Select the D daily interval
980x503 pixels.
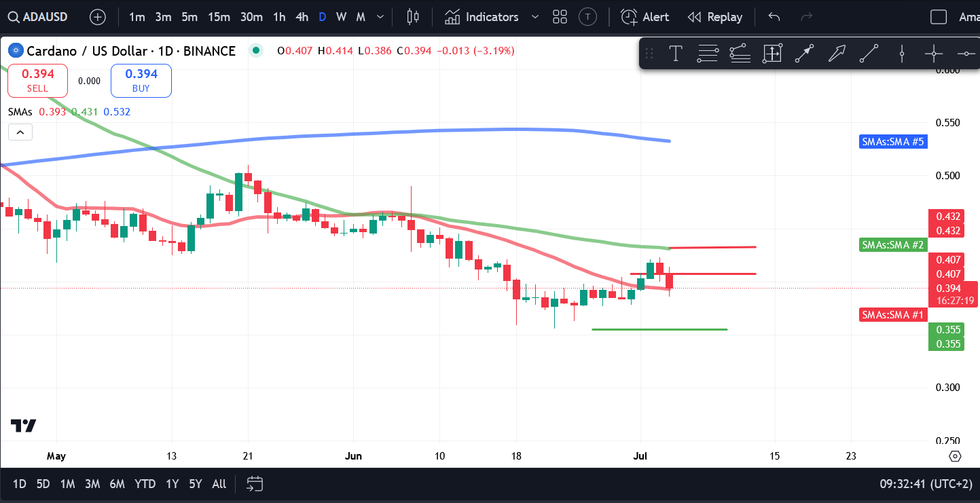click(x=323, y=17)
